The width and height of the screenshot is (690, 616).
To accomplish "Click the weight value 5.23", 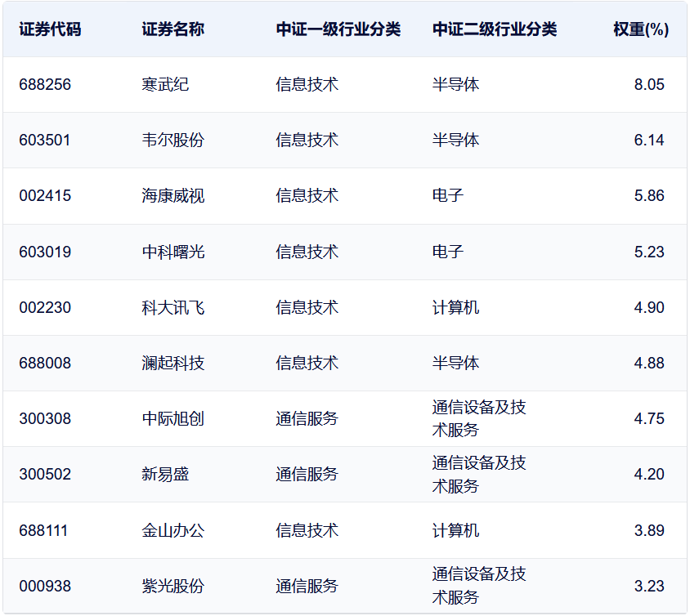I will click(649, 252).
